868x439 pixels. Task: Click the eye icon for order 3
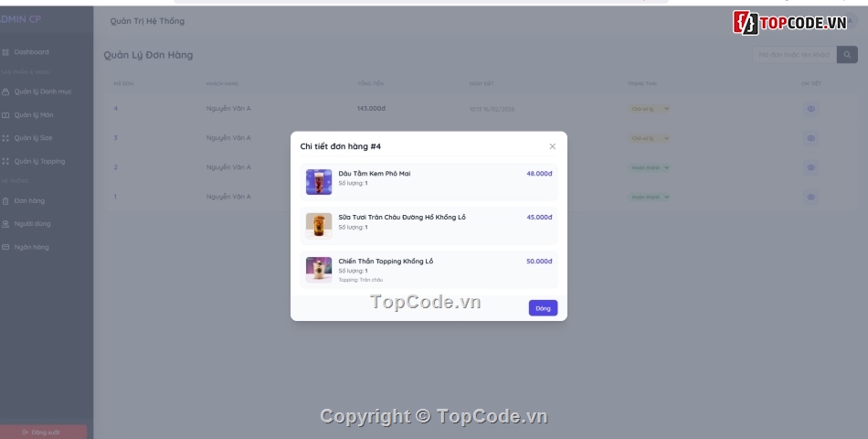[x=810, y=138]
